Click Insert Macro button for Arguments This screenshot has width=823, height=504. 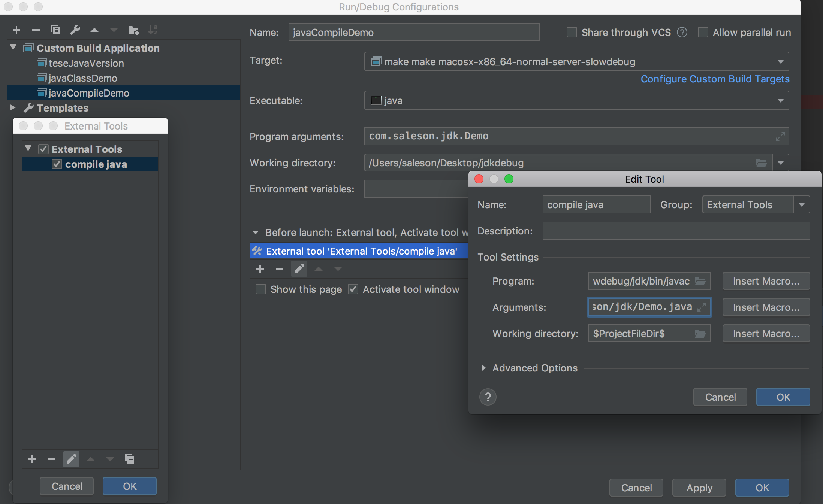tap(766, 307)
